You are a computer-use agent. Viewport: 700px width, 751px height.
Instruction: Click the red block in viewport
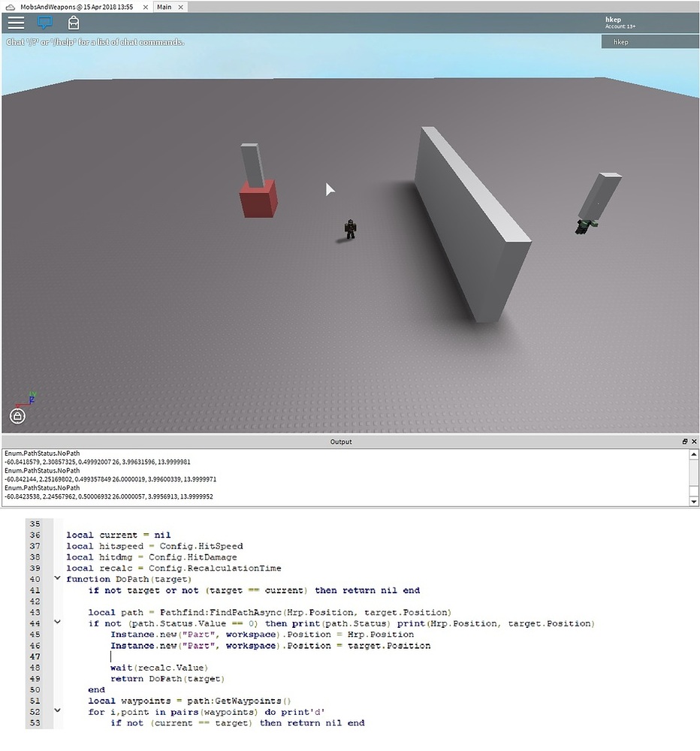click(x=258, y=199)
